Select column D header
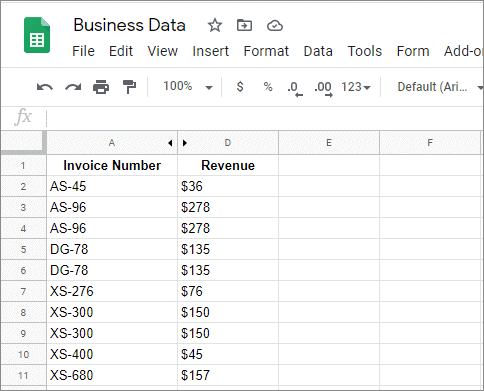484x391 pixels. coord(228,143)
